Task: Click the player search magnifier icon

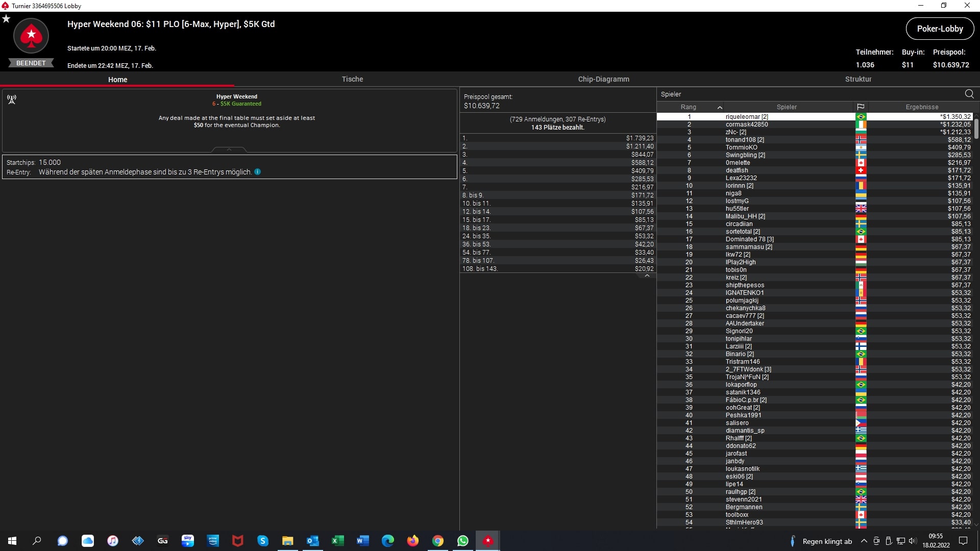Action: click(969, 94)
